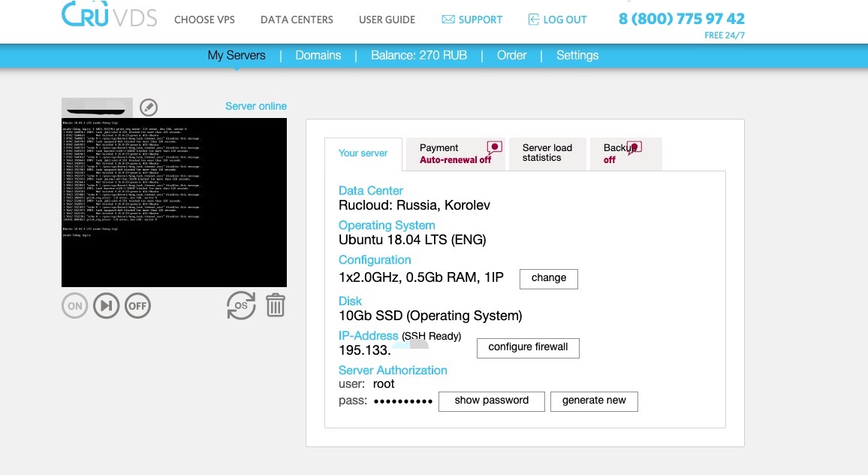Image resolution: width=868 pixels, height=475 pixels.
Task: Go to Order section
Action: (x=511, y=56)
